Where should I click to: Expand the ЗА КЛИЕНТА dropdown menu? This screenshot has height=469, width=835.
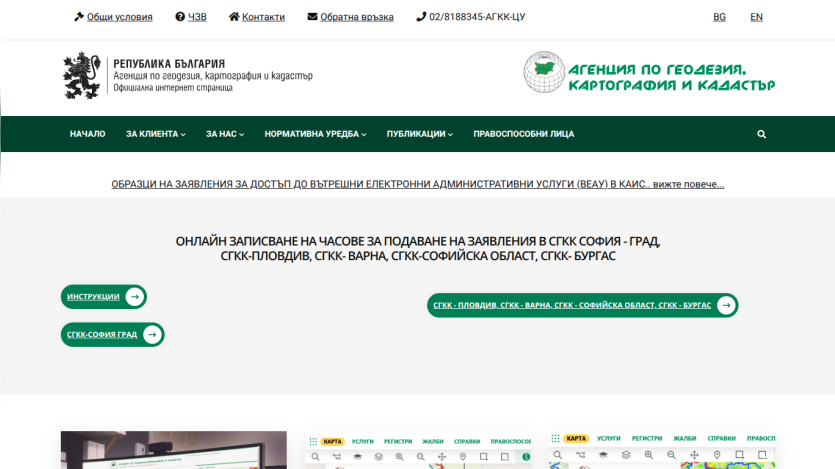pyautogui.click(x=155, y=134)
